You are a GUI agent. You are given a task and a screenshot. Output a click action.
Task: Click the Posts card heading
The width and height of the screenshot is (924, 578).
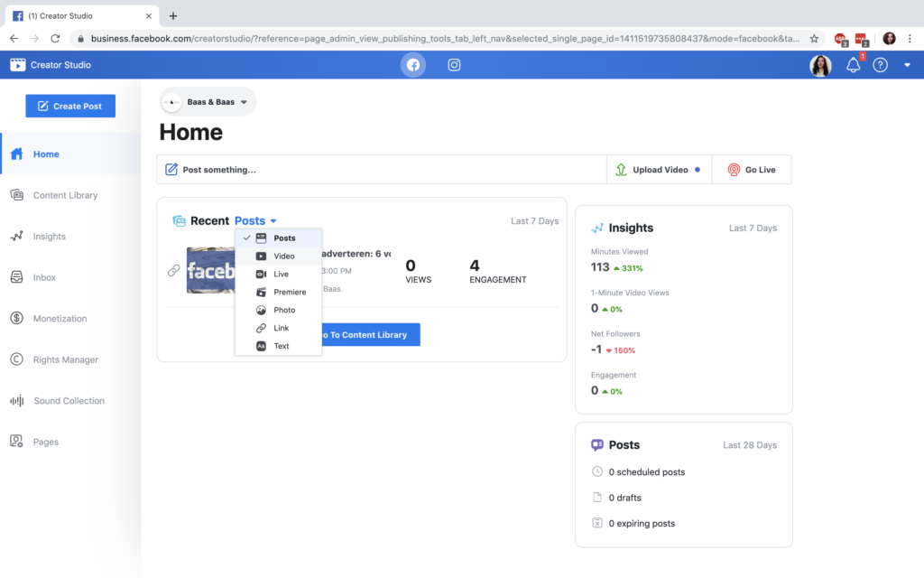pos(624,444)
